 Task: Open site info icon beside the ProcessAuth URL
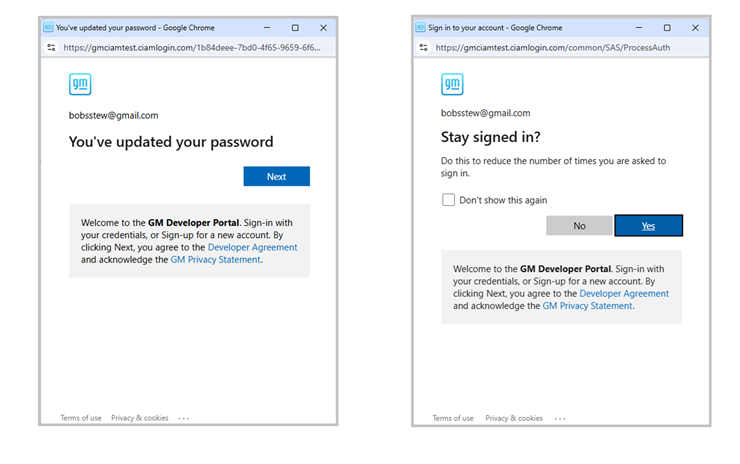click(x=422, y=47)
